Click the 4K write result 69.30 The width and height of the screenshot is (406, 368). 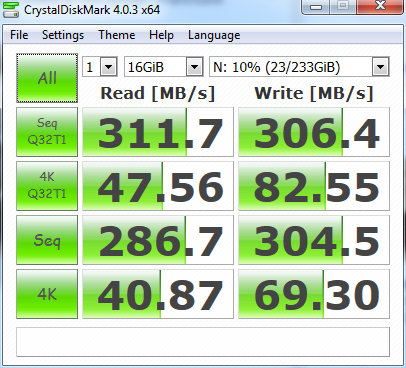[x=314, y=294]
